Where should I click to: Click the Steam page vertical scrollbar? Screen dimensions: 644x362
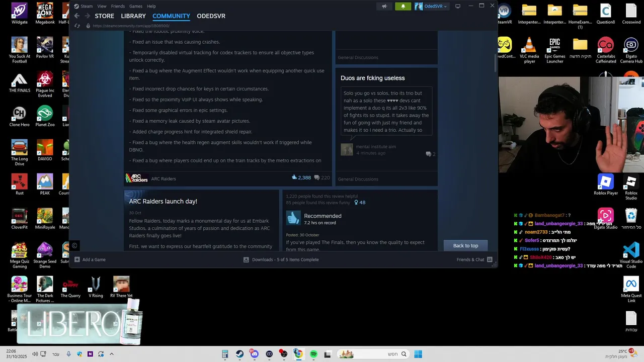(x=496, y=63)
